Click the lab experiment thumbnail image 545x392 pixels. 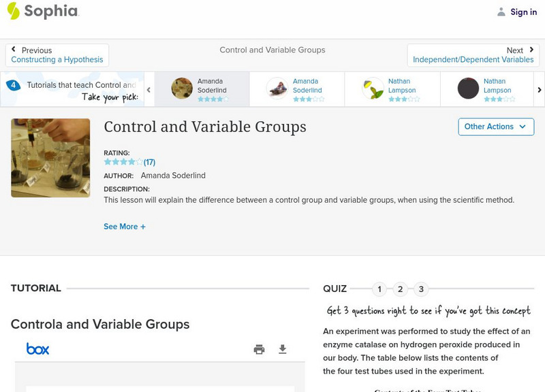click(x=50, y=158)
